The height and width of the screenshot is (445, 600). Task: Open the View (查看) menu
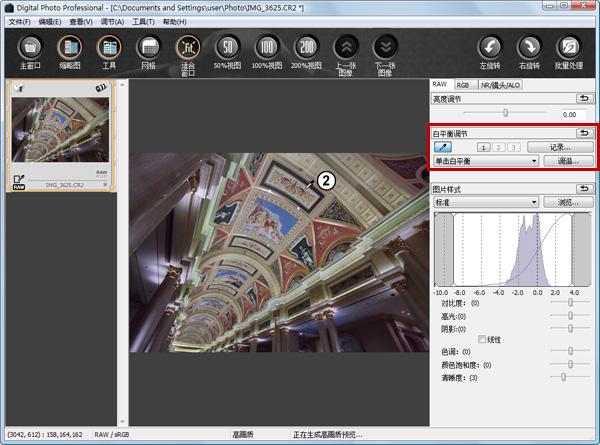click(81, 22)
